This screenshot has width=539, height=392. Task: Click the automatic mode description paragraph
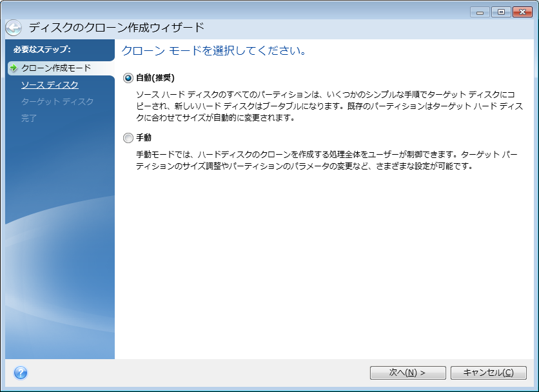click(x=329, y=106)
